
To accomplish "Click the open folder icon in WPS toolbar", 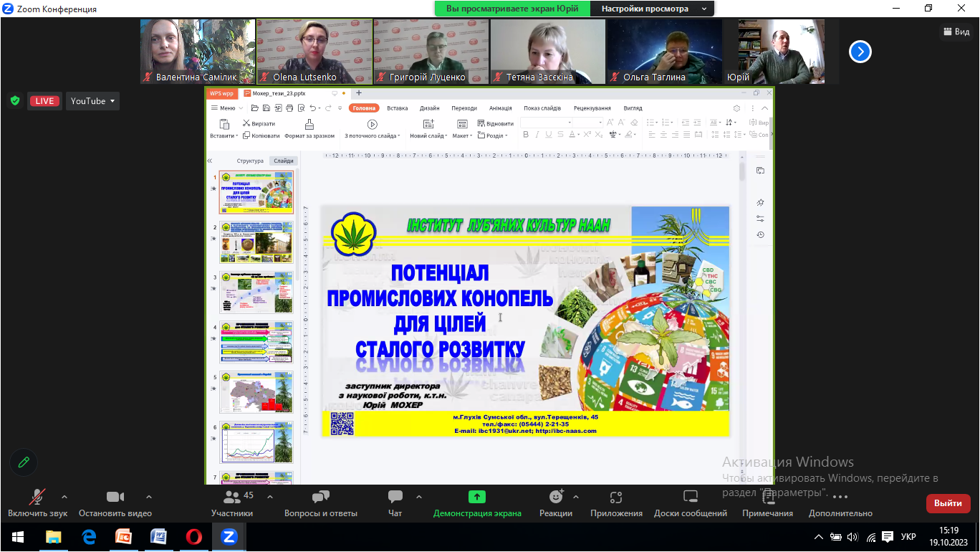I will click(255, 108).
